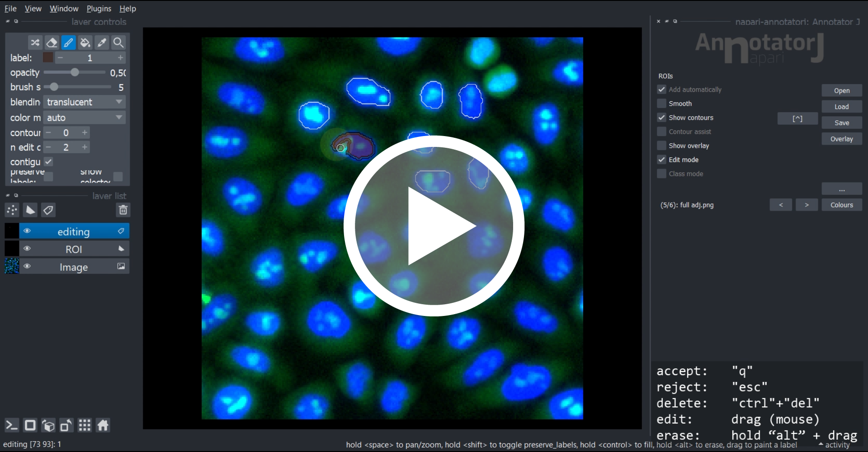This screenshot has height=452, width=868.
Task: Turn off Edit mode checkbox
Action: [x=662, y=160]
